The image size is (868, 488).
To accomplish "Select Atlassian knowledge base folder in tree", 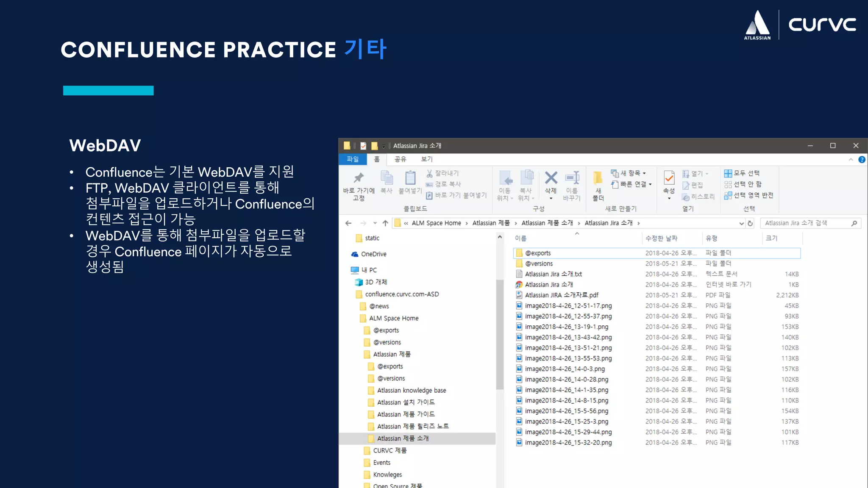I will (x=407, y=391).
